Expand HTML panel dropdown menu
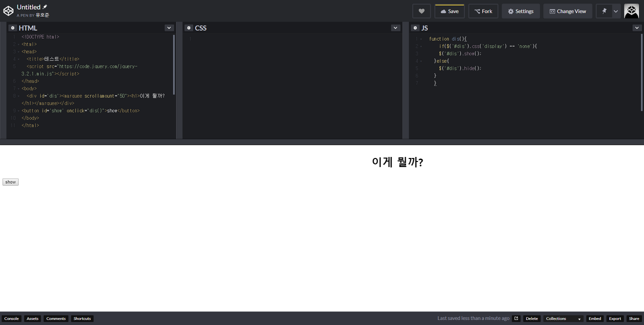 click(169, 28)
